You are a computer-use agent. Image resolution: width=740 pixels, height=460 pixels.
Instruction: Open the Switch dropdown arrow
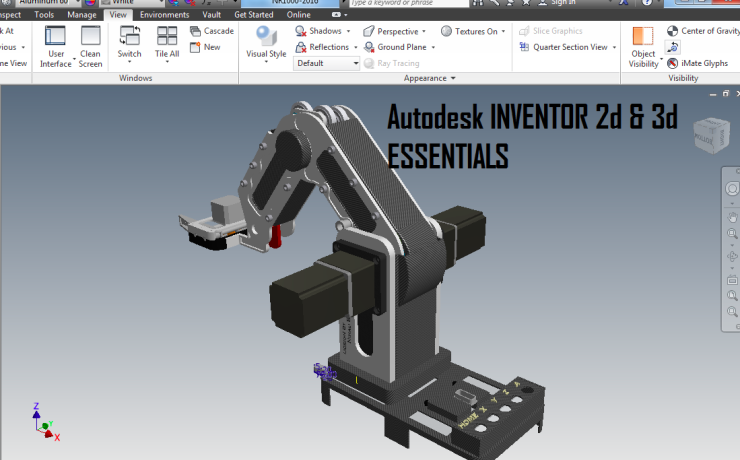coord(129,62)
